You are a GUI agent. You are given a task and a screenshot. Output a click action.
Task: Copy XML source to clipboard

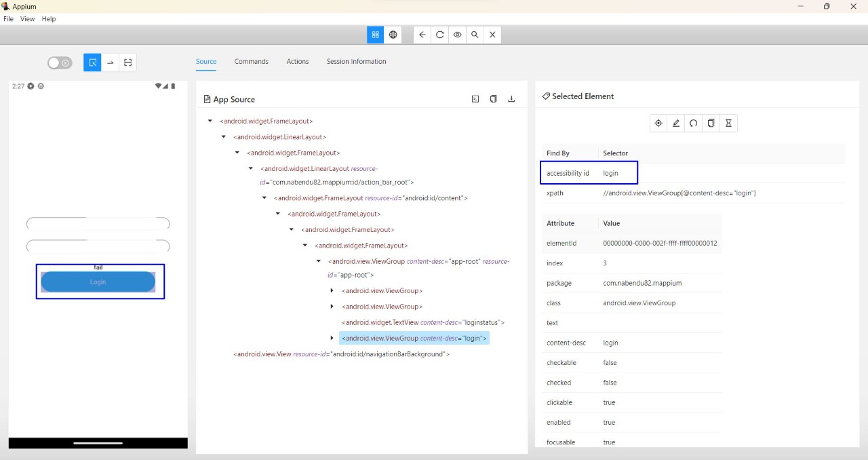point(494,99)
